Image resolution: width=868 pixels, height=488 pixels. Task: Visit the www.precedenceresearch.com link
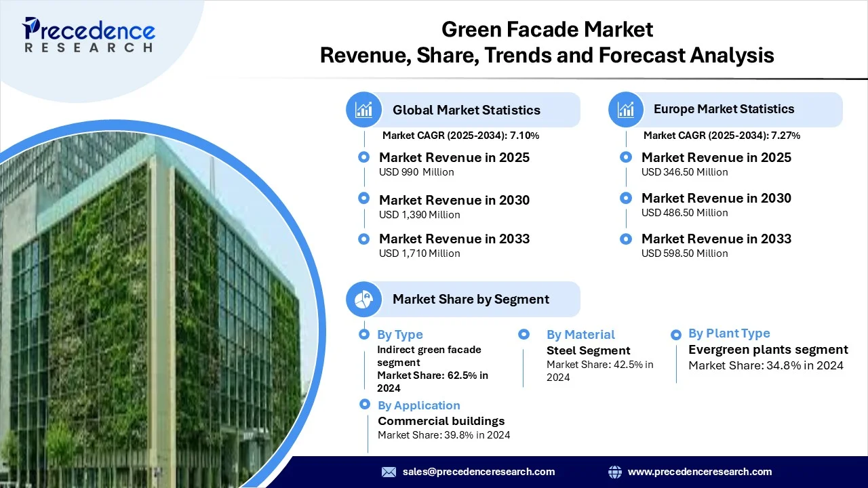click(699, 472)
